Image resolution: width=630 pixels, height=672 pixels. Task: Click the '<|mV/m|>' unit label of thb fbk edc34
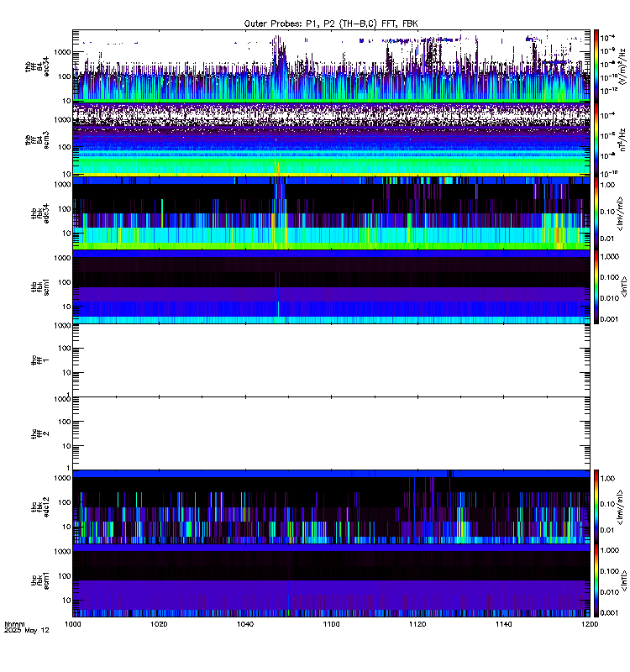pyautogui.click(x=620, y=213)
